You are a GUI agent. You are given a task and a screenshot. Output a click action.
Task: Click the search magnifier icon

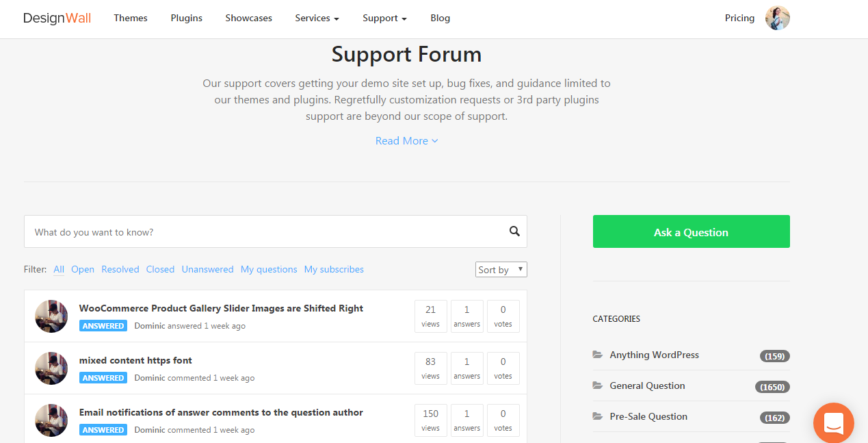coord(514,231)
